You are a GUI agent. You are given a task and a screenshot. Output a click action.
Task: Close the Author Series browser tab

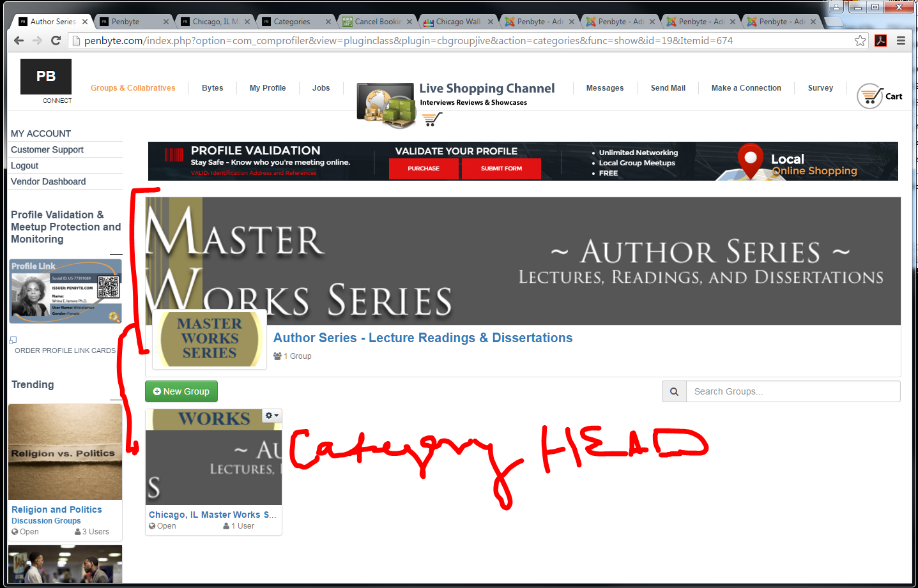tap(84, 22)
